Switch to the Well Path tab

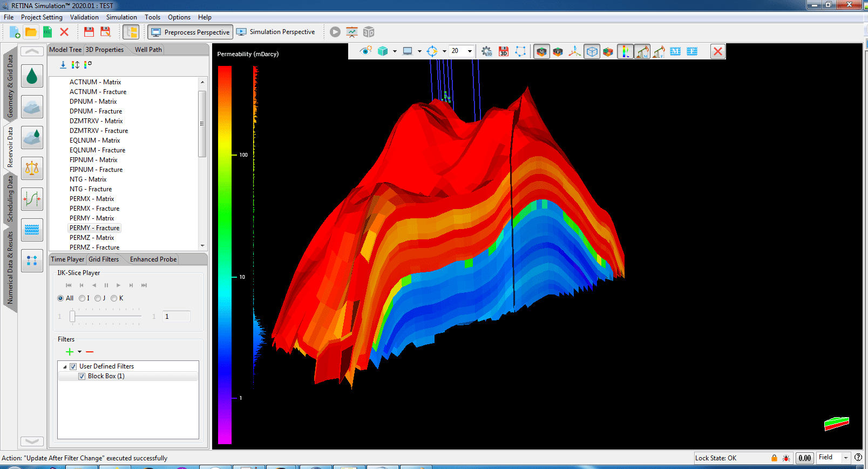148,50
